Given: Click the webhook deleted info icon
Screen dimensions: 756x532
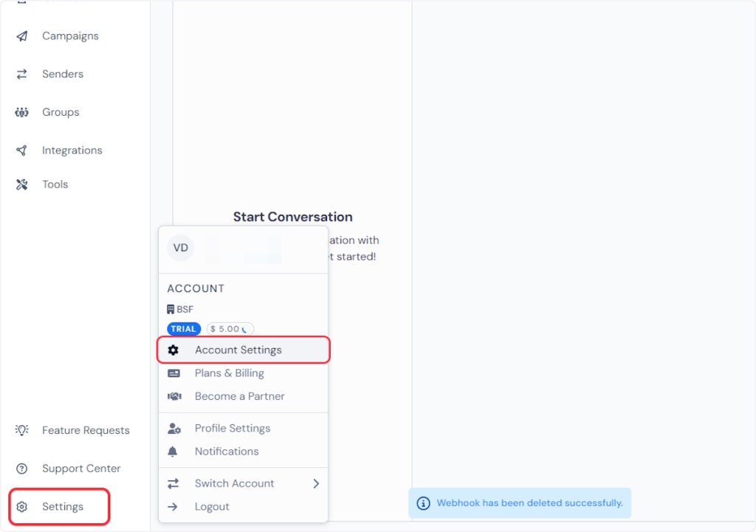Looking at the screenshot, I should point(424,503).
